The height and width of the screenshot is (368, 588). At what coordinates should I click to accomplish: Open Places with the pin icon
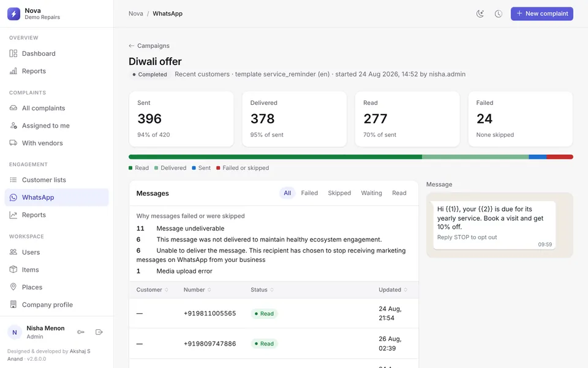pyautogui.click(x=56, y=287)
